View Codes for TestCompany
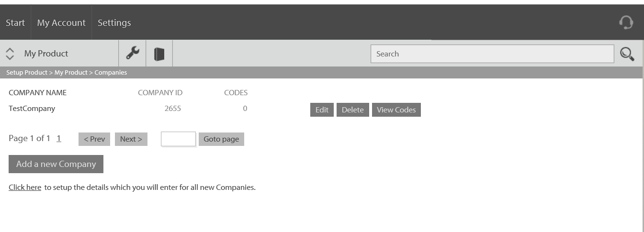Screen dimensions: 644x232 pyautogui.click(x=396, y=110)
